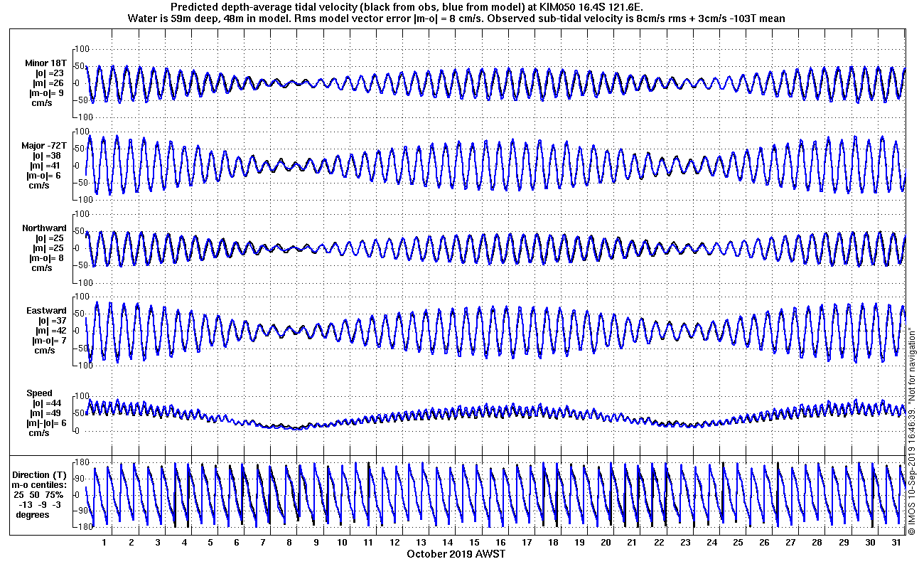The width and height of the screenshot is (924, 569).
Task: Click the '|m-o|= 9' value in Minor panel
Action: click(x=45, y=92)
